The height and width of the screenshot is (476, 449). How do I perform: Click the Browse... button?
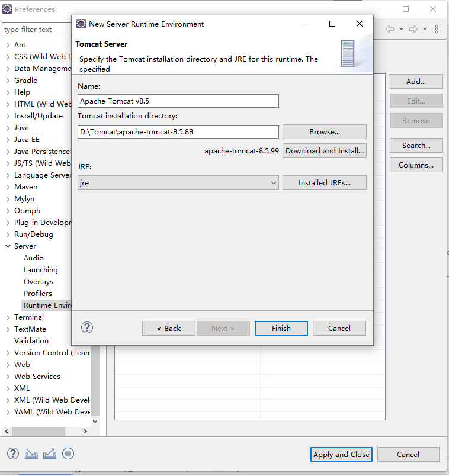pyautogui.click(x=325, y=132)
